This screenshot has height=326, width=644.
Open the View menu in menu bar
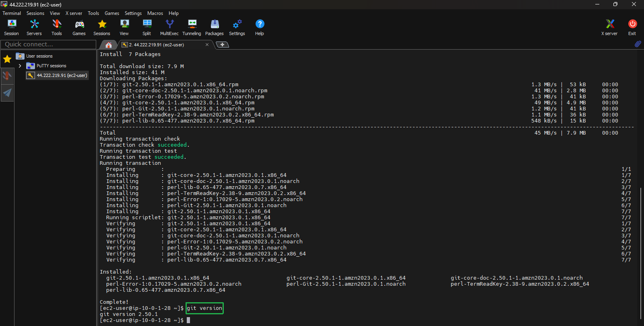[55, 13]
